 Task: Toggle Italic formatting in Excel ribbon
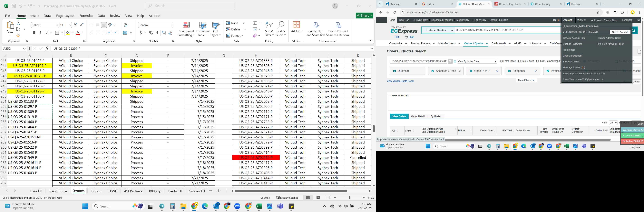tap(40, 33)
